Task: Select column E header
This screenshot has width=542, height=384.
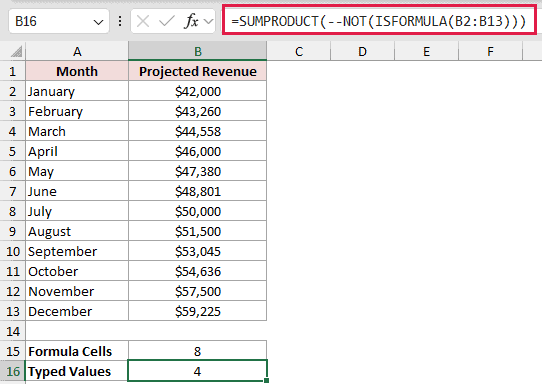Action: 426,51
